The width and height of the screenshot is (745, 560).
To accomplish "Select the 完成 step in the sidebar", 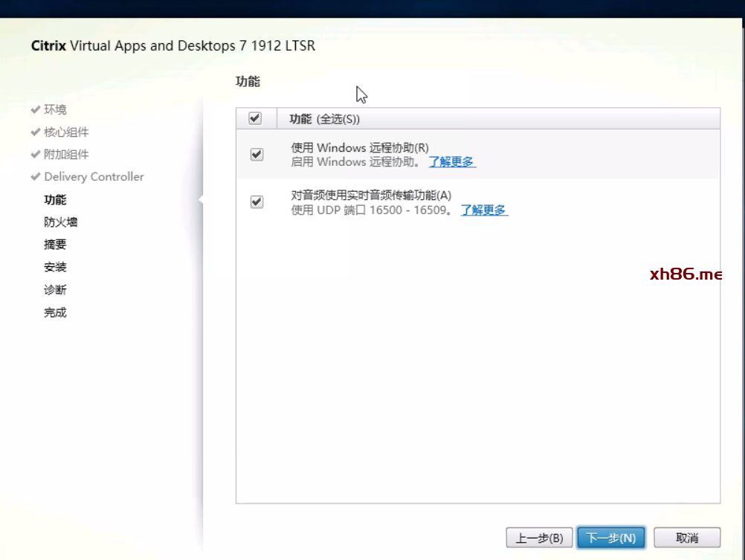I will [55, 312].
